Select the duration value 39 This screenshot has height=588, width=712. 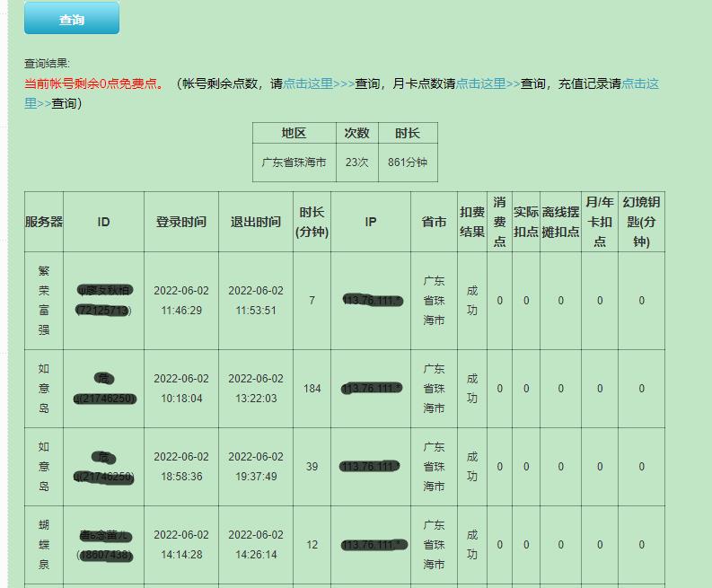point(312,466)
